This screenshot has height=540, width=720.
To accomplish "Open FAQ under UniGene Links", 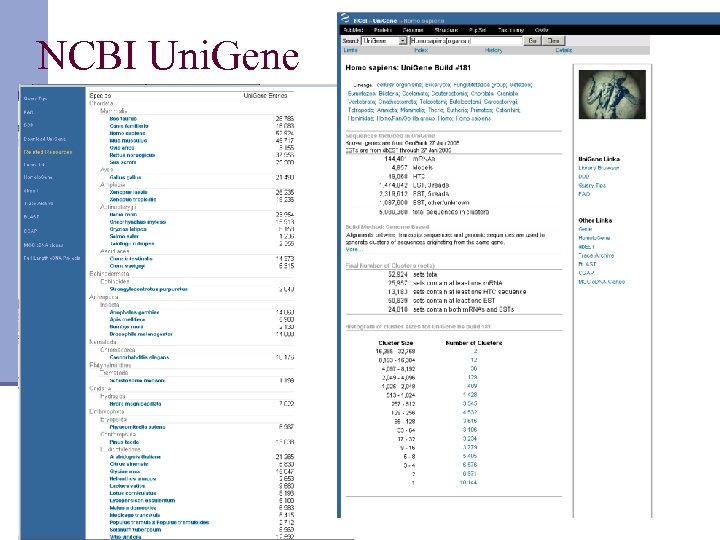I will (x=584, y=194).
